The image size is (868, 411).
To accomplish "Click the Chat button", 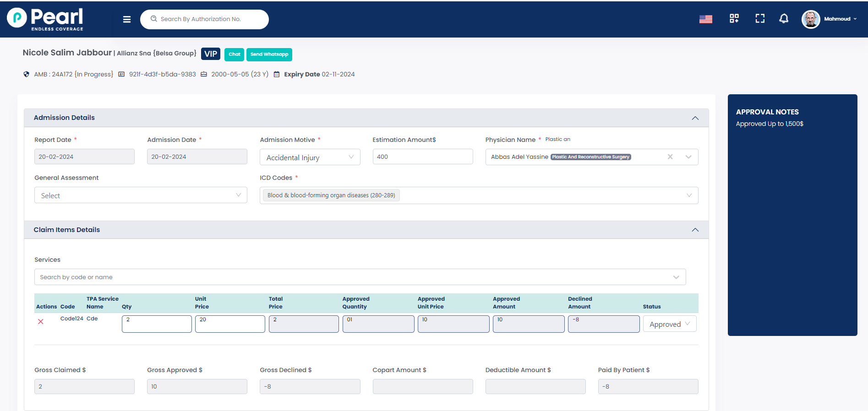I will (234, 54).
